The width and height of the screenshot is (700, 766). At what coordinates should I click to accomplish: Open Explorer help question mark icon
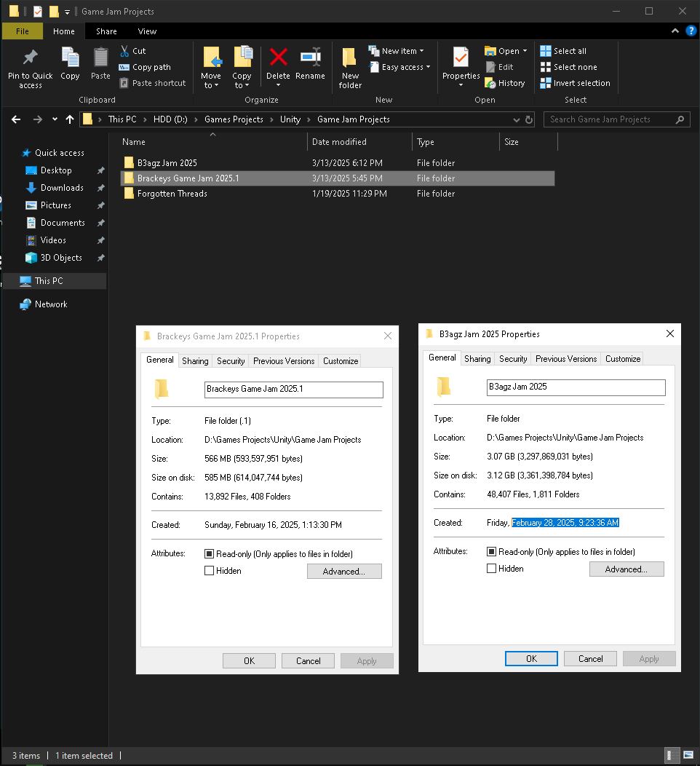point(691,31)
